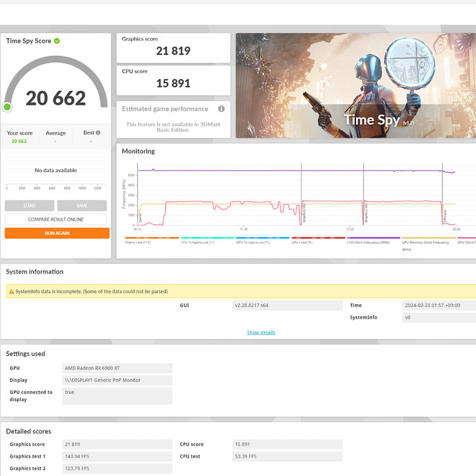Click the Settings used heading
Image resolution: width=476 pixels, height=476 pixels.
(25, 354)
